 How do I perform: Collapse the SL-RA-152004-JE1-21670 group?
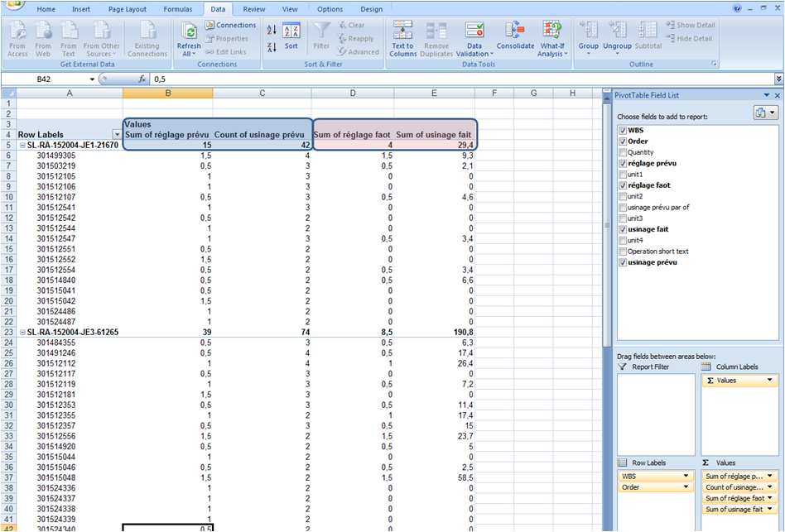(22, 145)
